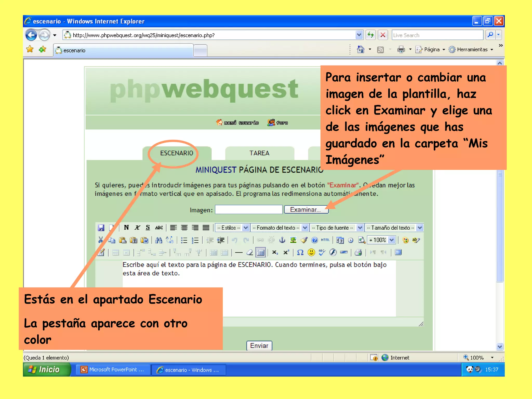This screenshot has width=532, height=399.
Task: Open Formato del texto dropdown
Action: 280,228
